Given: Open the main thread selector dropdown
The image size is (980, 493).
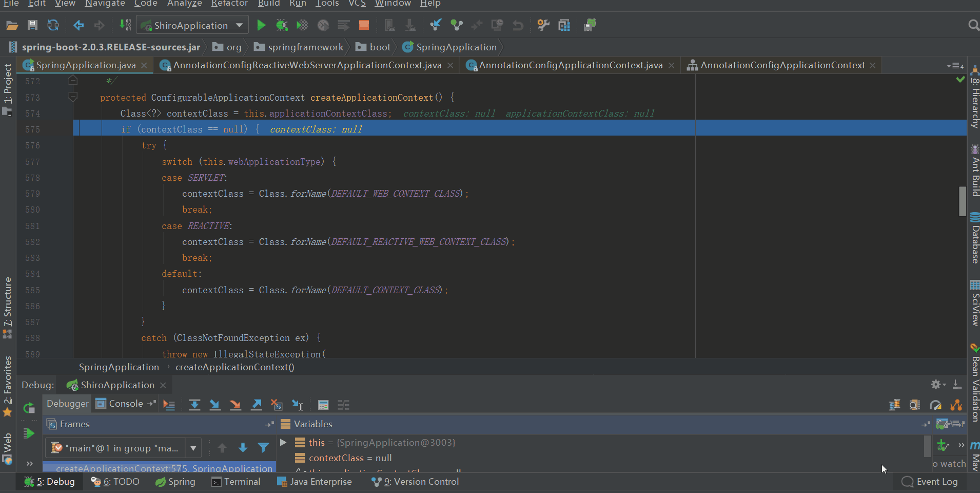Looking at the screenshot, I should point(193,448).
